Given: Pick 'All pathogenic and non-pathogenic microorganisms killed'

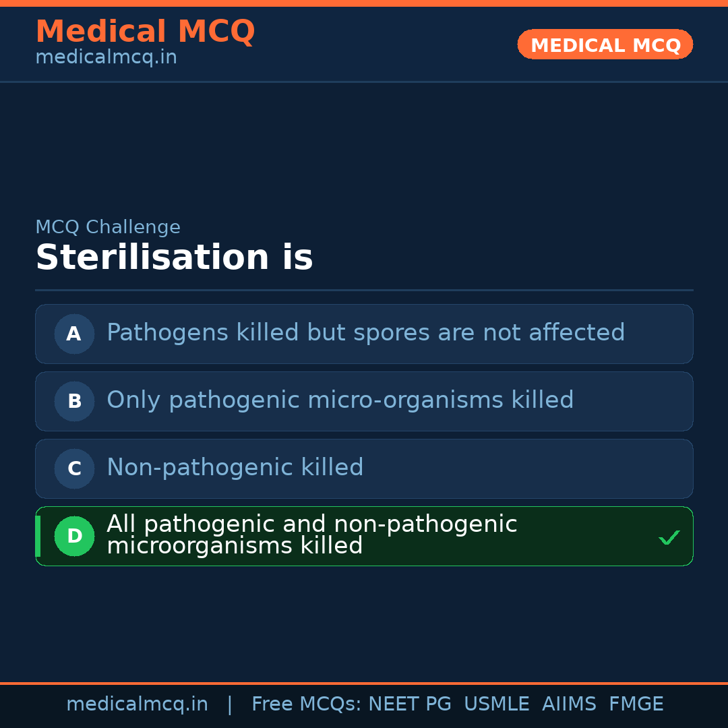Looking at the screenshot, I should pyautogui.click(x=311, y=535).
